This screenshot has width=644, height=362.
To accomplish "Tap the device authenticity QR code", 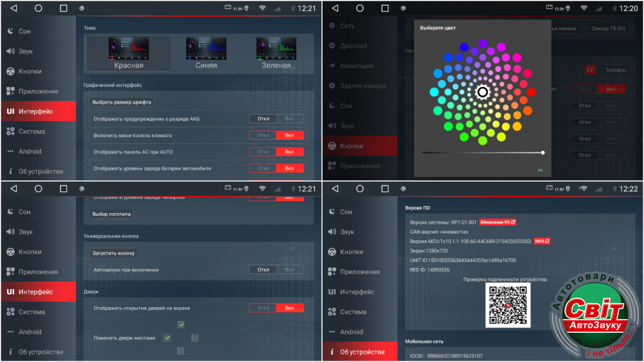I will tap(507, 305).
